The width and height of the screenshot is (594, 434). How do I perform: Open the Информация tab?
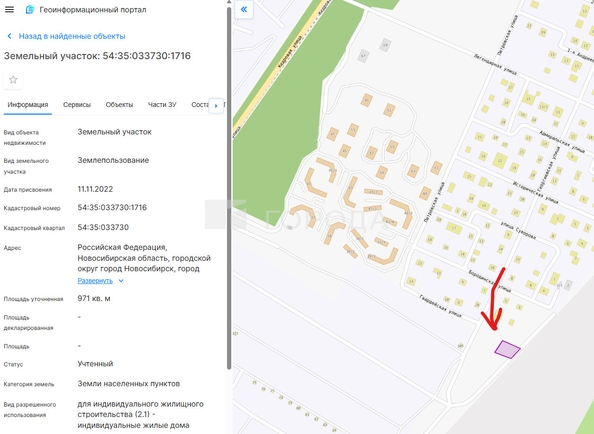point(28,105)
